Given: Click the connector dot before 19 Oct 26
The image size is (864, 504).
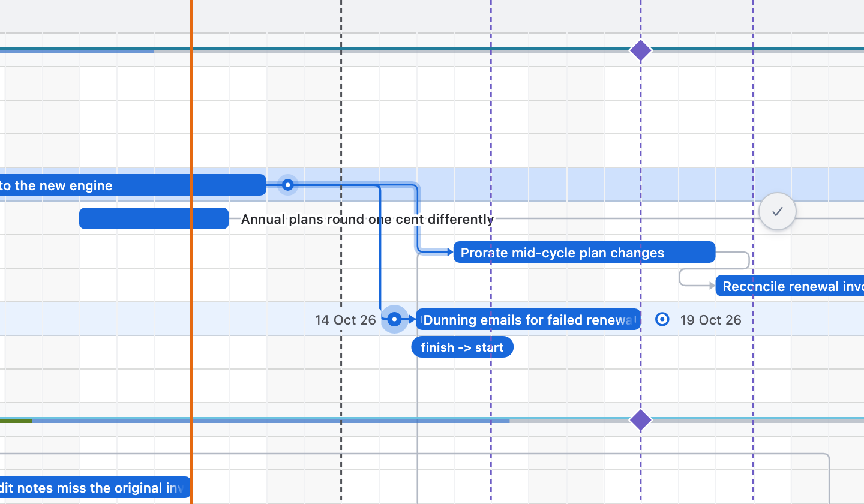Looking at the screenshot, I should pyautogui.click(x=662, y=319).
